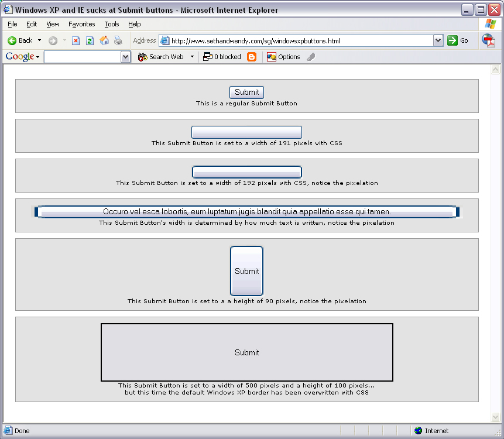504x439 pixels.
Task: Open the Edit menu
Action: click(32, 24)
